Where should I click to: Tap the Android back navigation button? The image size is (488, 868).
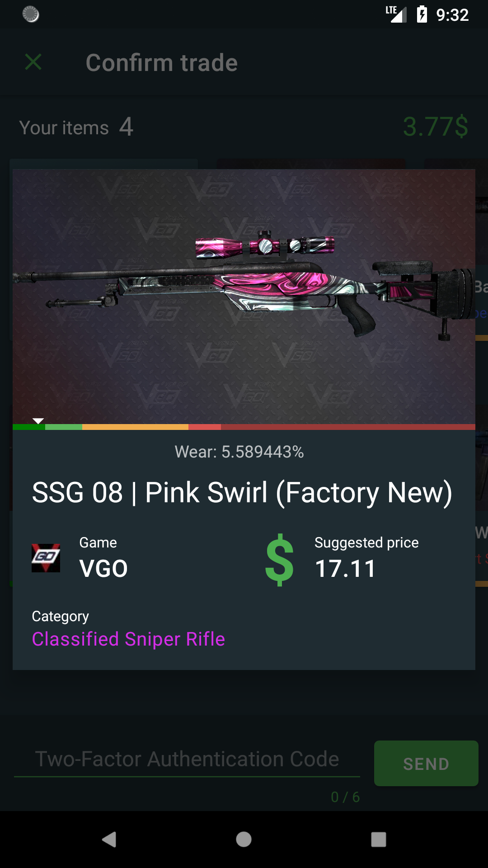click(109, 840)
